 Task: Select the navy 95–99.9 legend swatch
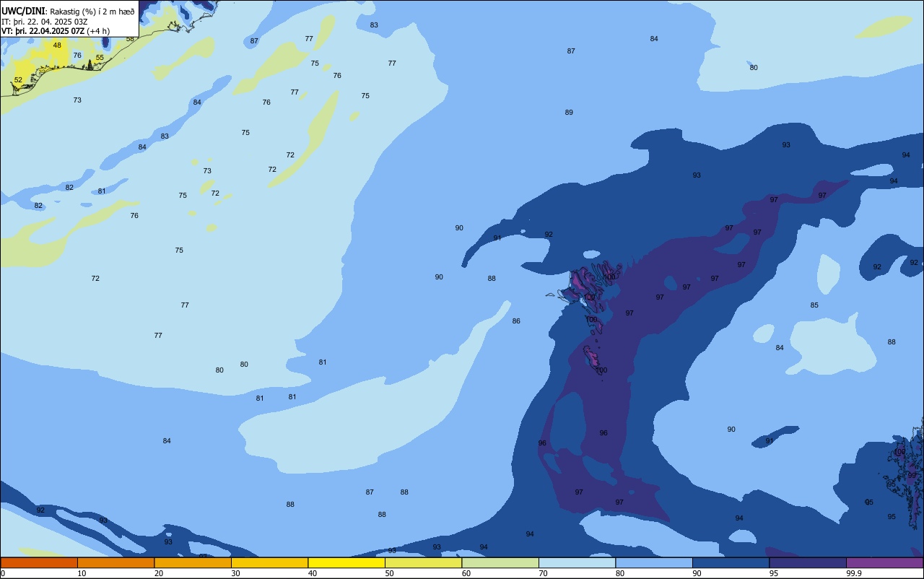[808, 562]
